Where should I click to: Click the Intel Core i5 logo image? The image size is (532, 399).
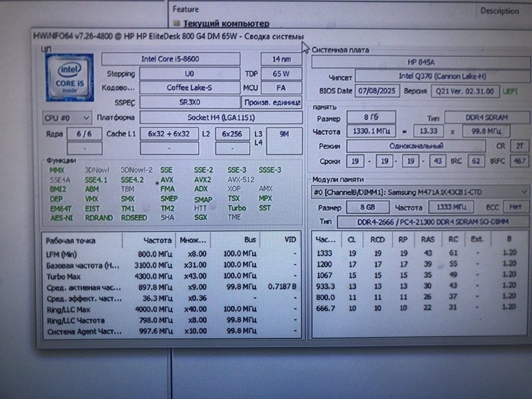69,78
